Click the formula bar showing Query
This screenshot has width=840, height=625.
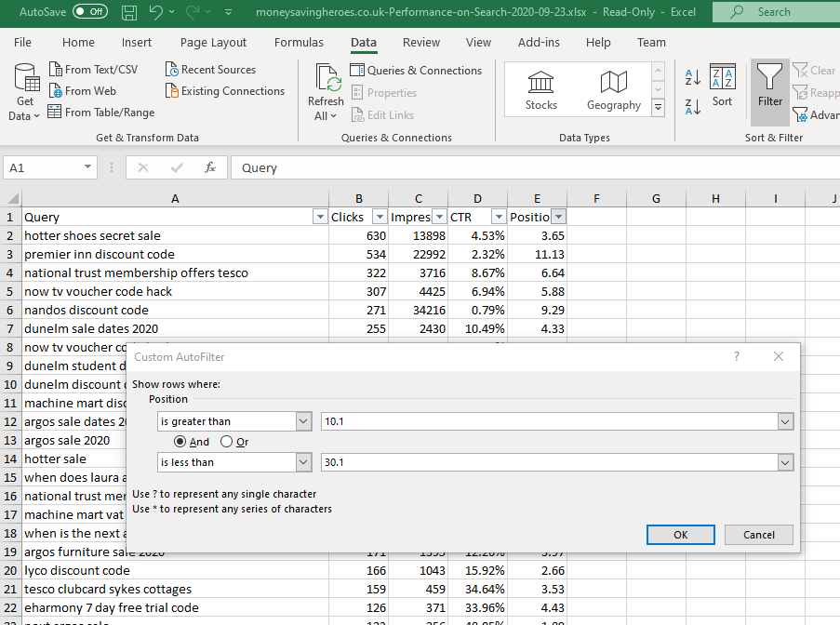click(536, 167)
